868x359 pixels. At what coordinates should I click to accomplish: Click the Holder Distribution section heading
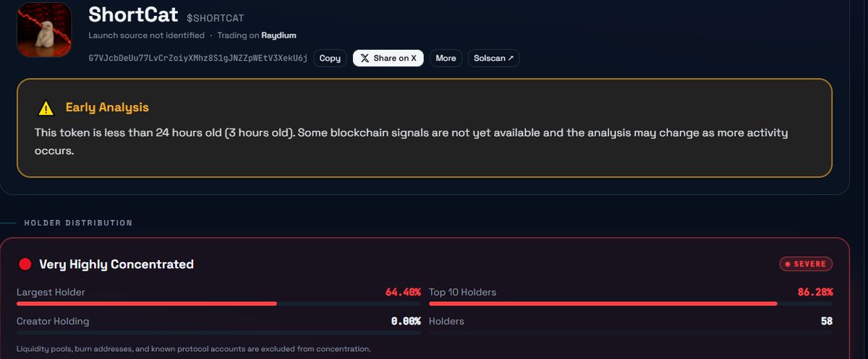click(x=79, y=223)
